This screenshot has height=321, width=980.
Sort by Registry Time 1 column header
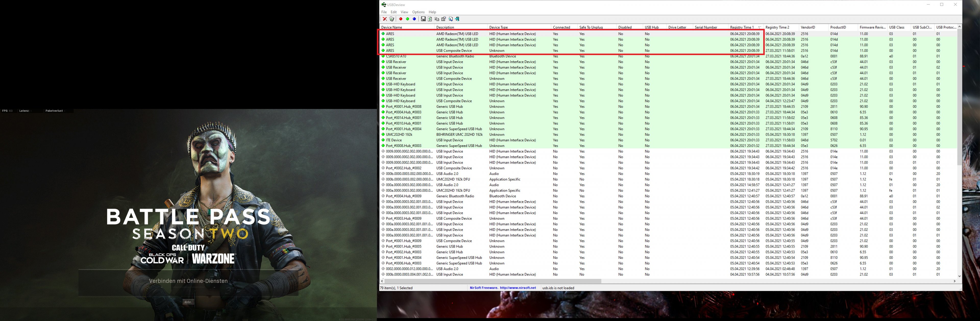coord(741,27)
